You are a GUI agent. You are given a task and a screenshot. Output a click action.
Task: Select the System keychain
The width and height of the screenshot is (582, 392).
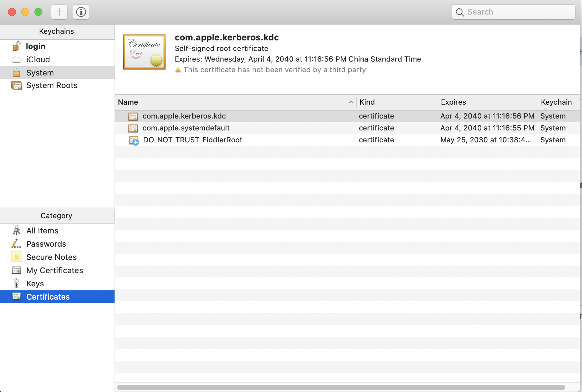pyautogui.click(x=40, y=73)
